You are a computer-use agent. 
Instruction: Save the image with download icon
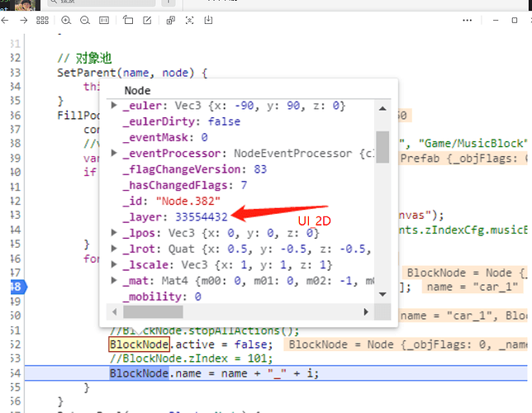(x=208, y=21)
